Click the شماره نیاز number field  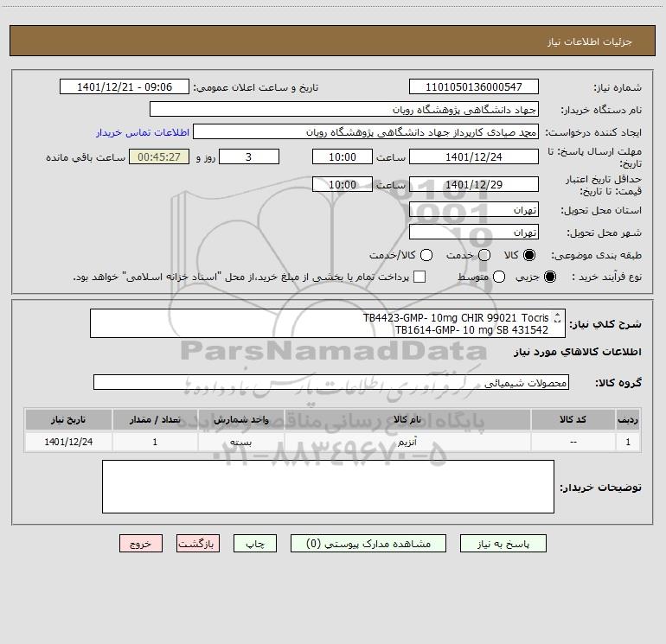pyautogui.click(x=474, y=86)
